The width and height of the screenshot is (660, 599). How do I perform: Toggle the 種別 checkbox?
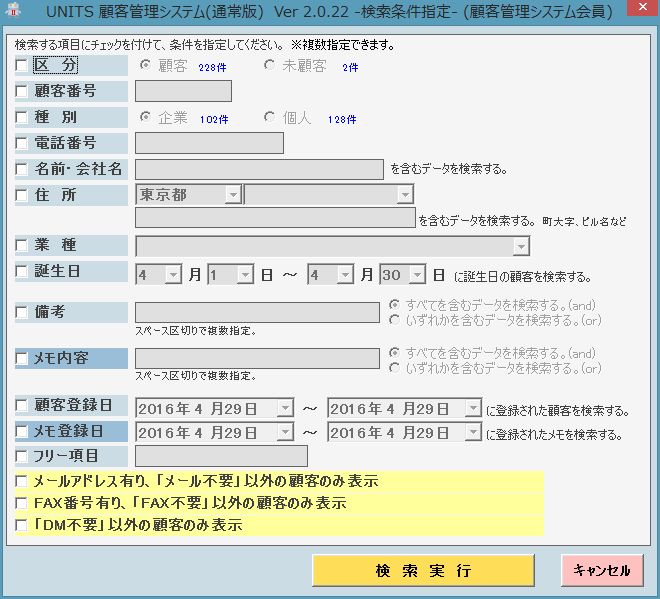coord(21,117)
